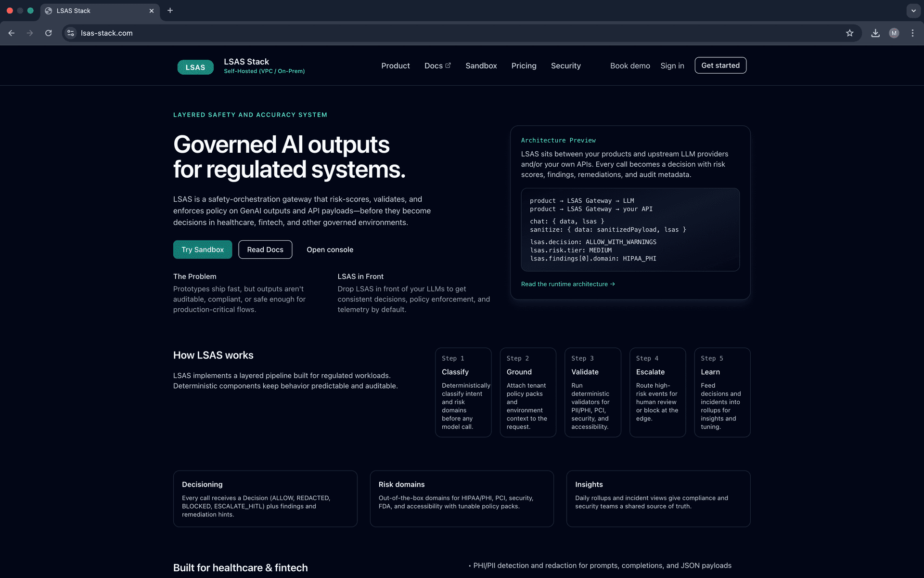
Task: Click the back navigation arrow
Action: click(11, 33)
